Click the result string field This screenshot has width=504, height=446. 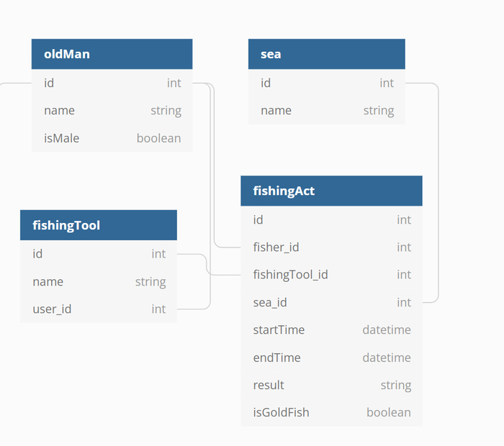[x=331, y=385]
